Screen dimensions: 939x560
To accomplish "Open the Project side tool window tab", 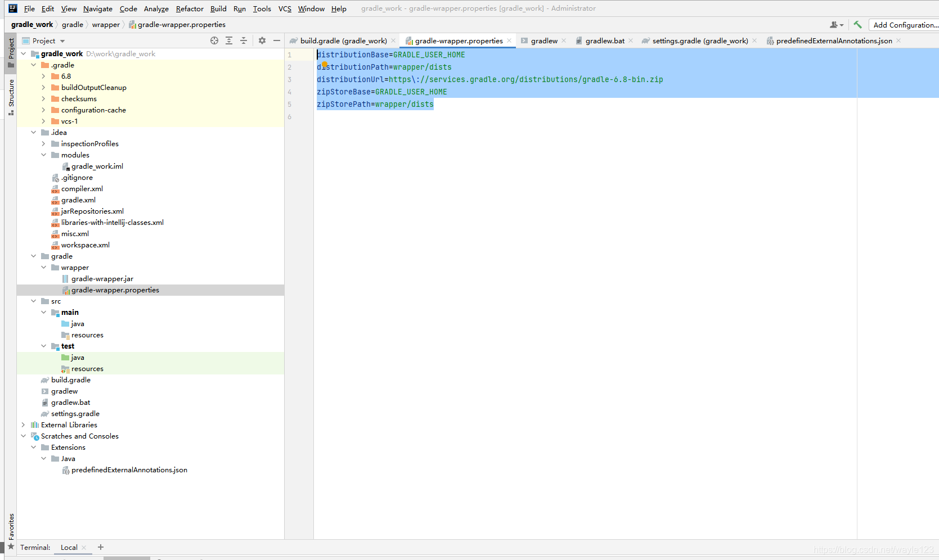I will pos(11,53).
